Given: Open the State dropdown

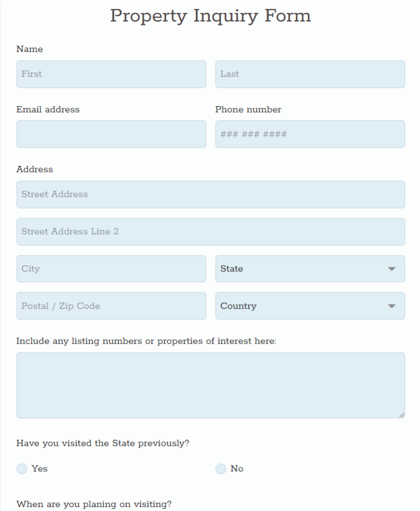Looking at the screenshot, I should tap(309, 269).
